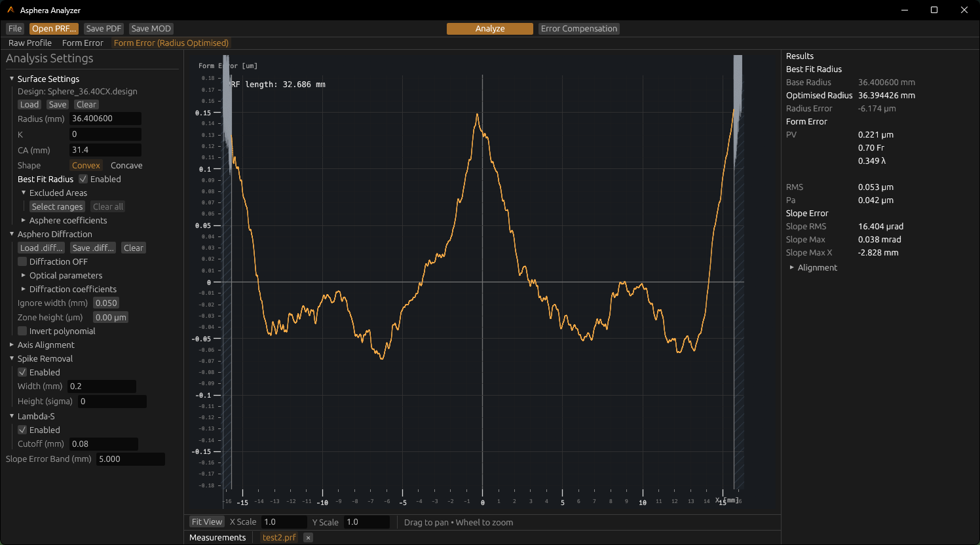
Task: Open the Error Compensation view
Action: (x=579, y=28)
